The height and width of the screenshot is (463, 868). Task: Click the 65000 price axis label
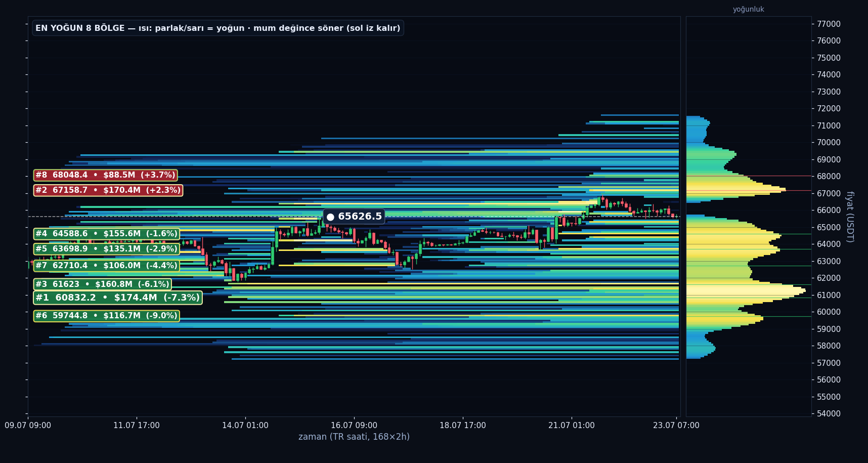click(x=829, y=227)
